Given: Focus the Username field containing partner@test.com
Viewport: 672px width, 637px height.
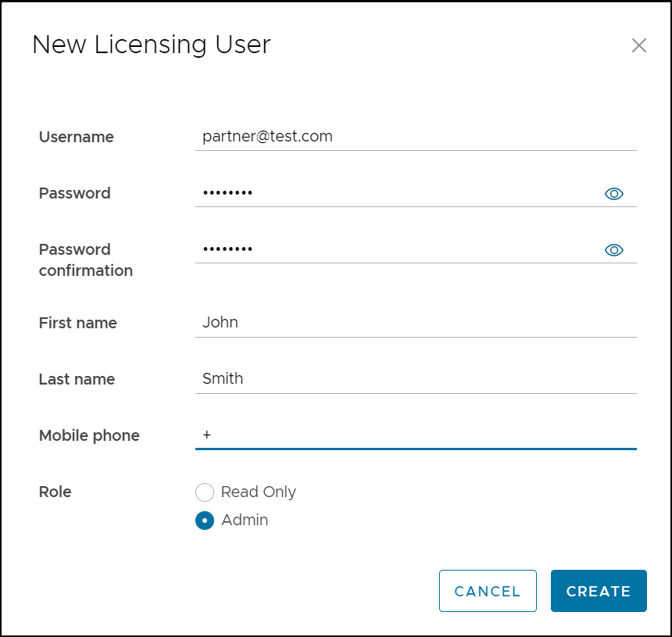Looking at the screenshot, I should click(414, 137).
